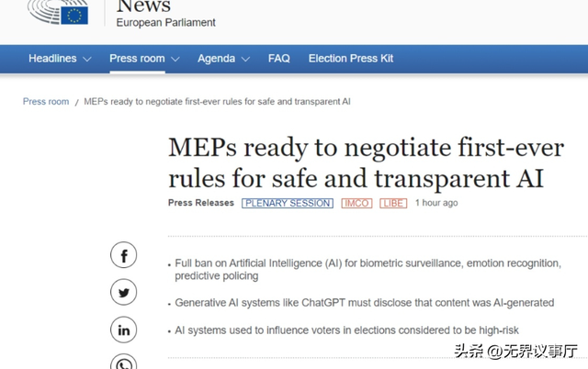Expand the Agenda dropdown menu
588x369 pixels.
click(223, 59)
